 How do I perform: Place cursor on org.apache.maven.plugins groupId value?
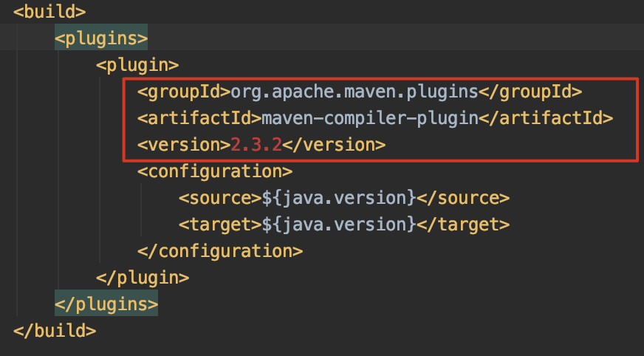tap(354, 92)
